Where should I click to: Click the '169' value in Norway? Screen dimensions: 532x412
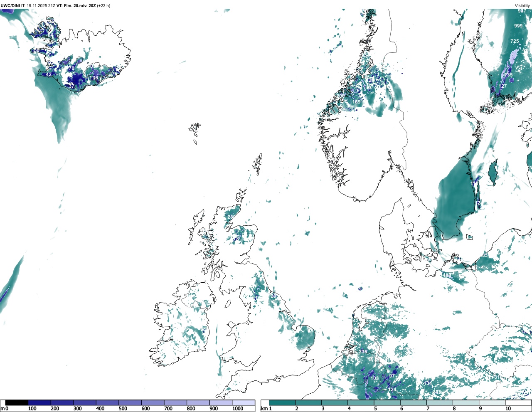(x=357, y=102)
